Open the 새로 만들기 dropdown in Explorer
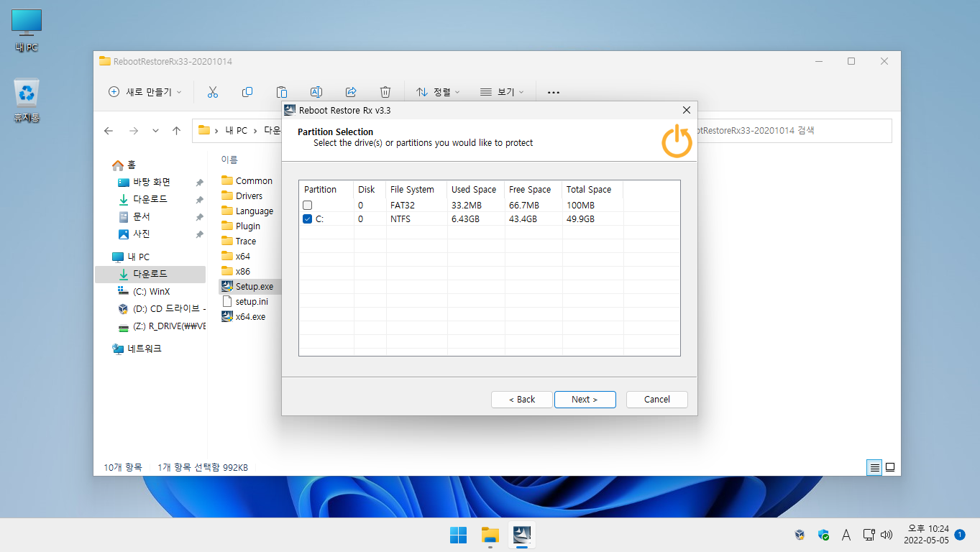This screenshot has width=980, height=552. coord(145,92)
